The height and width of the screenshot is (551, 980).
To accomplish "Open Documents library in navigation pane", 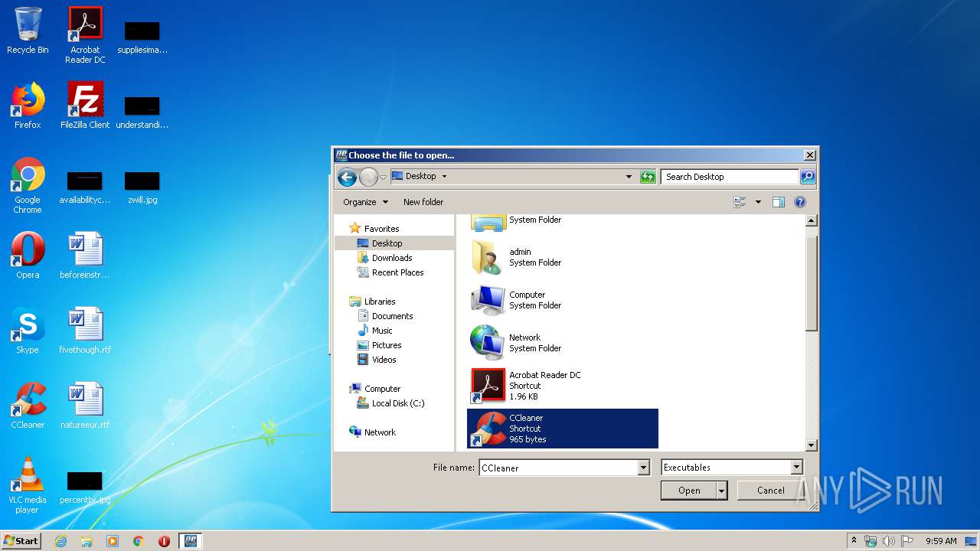I will tap(392, 316).
